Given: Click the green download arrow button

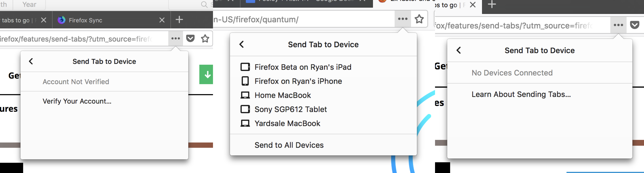Looking at the screenshot, I should (x=207, y=74).
